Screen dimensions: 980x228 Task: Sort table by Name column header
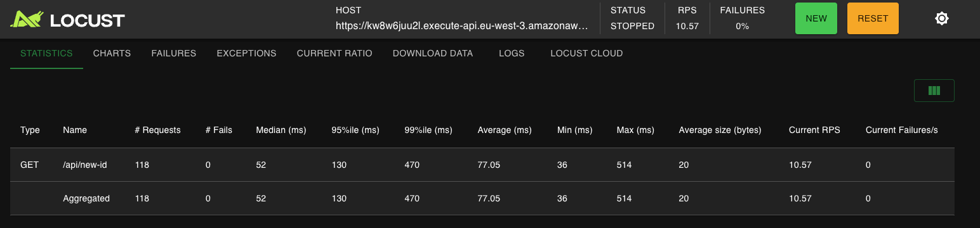point(75,130)
